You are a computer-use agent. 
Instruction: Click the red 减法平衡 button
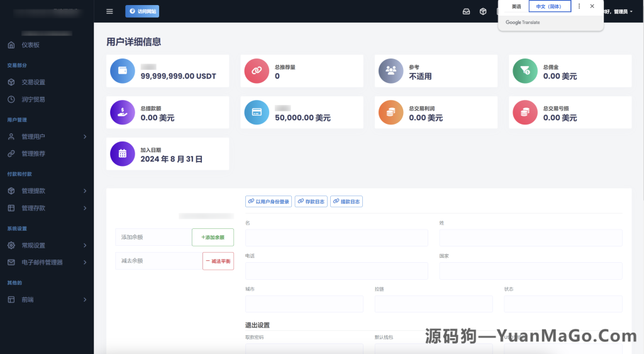click(x=218, y=261)
